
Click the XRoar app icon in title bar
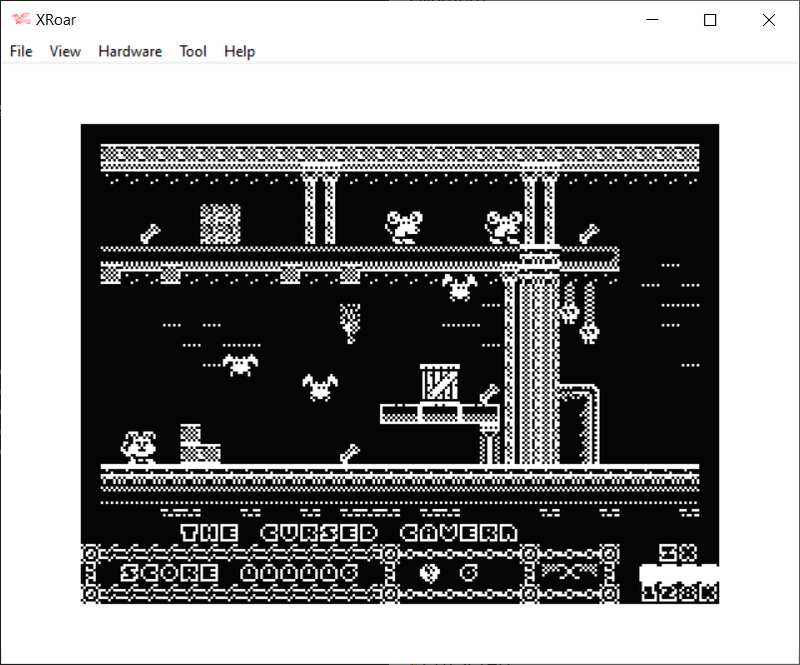click(20, 20)
